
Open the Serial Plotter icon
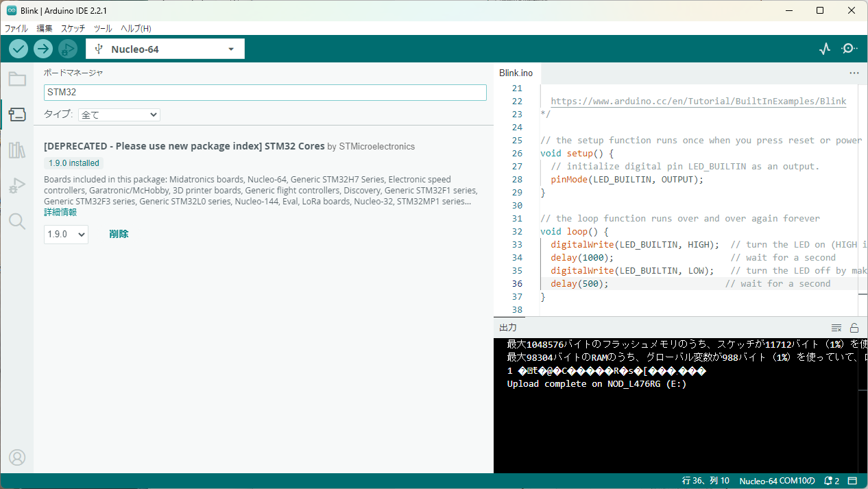point(825,49)
